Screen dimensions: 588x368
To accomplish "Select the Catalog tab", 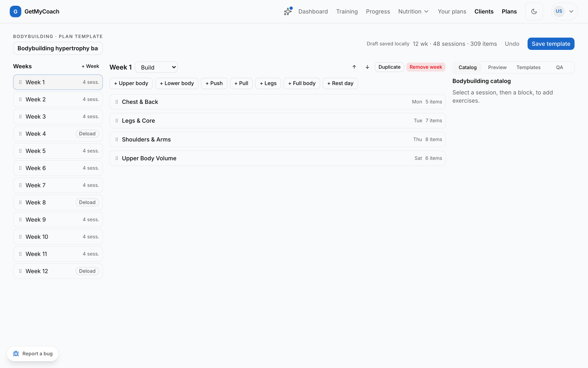I will [468, 67].
